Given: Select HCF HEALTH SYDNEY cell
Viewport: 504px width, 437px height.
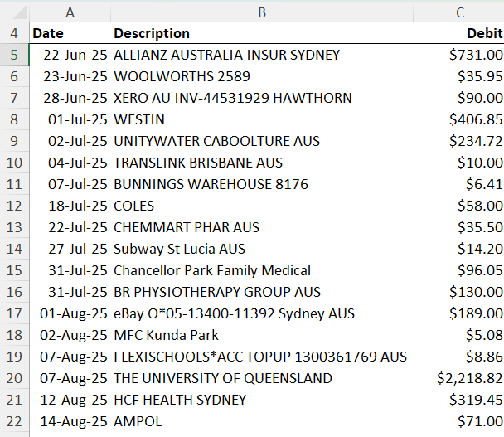Looking at the screenshot, I should [262, 400].
